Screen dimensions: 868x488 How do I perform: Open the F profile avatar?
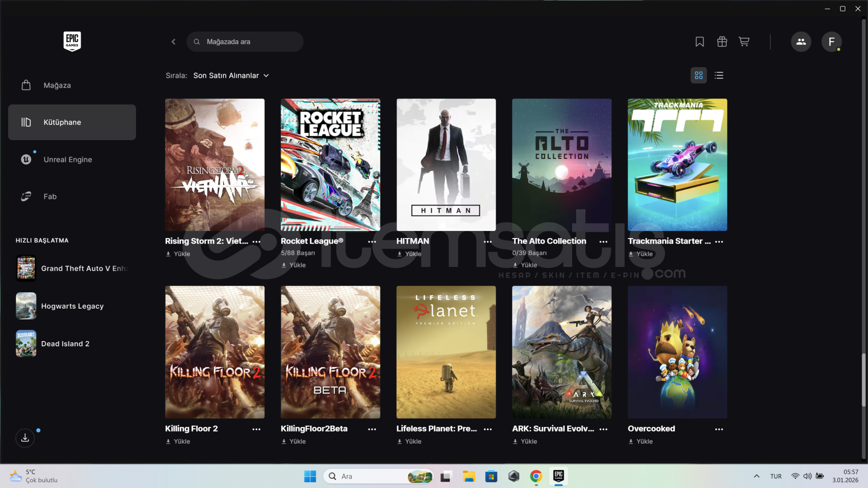831,42
